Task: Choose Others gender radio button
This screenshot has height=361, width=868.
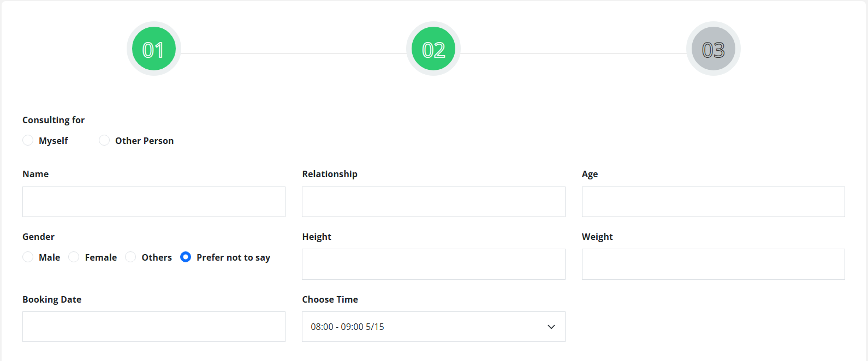Action: pos(130,257)
